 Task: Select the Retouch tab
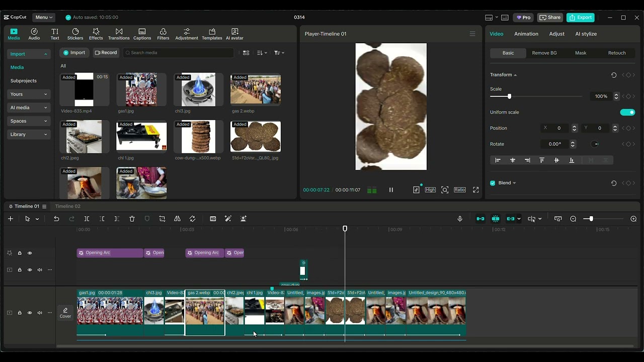[x=617, y=53]
